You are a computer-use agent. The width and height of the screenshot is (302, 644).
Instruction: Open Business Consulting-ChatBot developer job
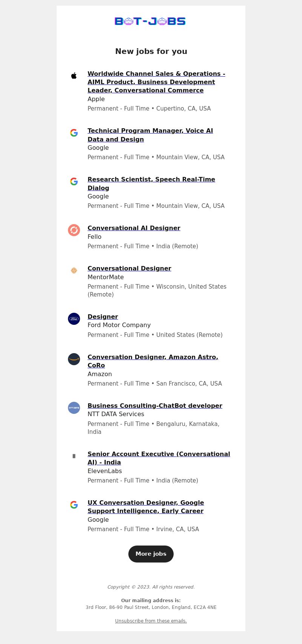click(x=155, y=406)
